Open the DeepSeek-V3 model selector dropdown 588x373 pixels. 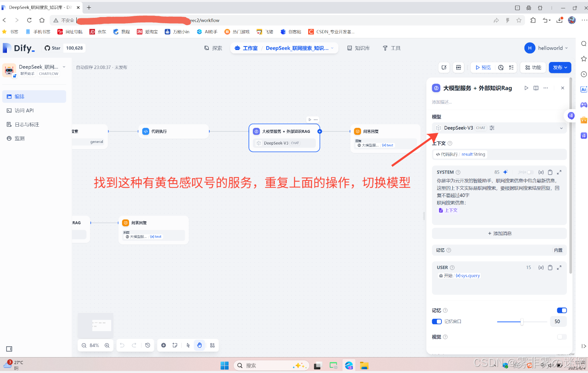pyautogui.click(x=499, y=128)
